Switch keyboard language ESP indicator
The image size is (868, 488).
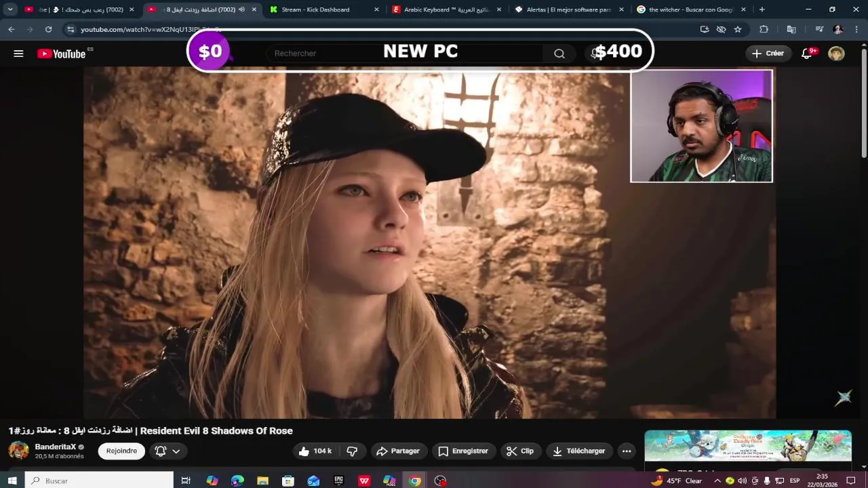(x=795, y=481)
